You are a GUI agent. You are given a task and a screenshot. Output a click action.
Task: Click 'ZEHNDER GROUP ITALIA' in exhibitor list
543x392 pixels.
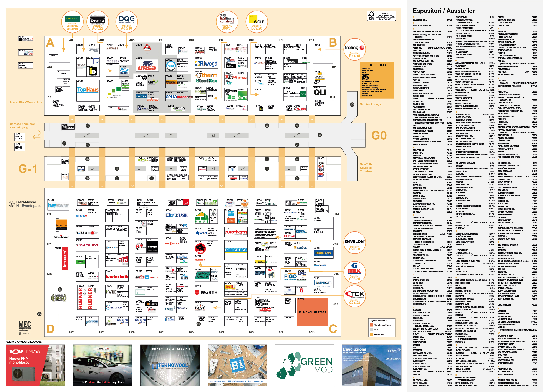pyautogui.click(x=507, y=380)
